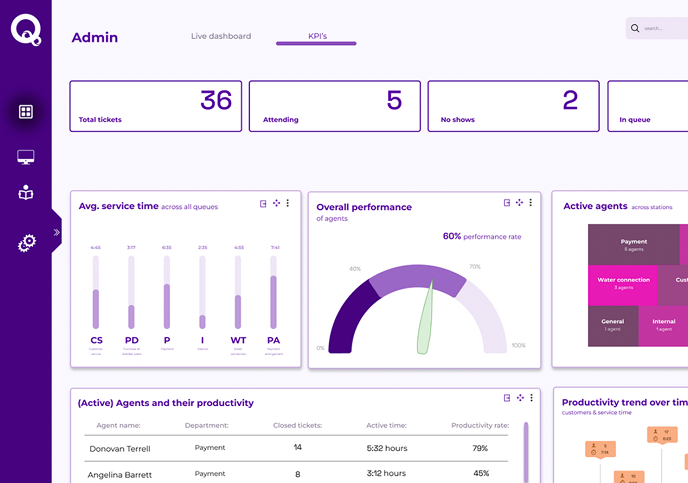Open the dashboard grid icon in sidebar
Image resolution: width=688 pixels, height=483 pixels.
pyautogui.click(x=26, y=112)
